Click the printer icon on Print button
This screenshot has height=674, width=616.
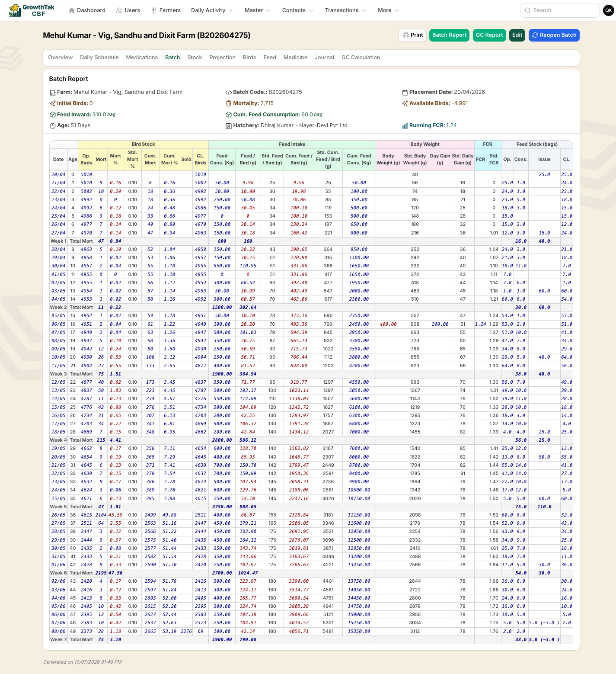pos(406,35)
